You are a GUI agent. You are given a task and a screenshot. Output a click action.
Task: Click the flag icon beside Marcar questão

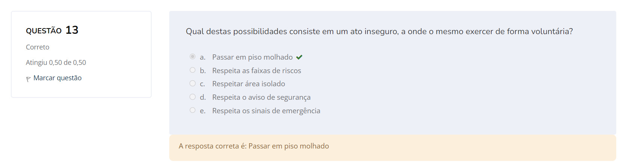pyautogui.click(x=28, y=79)
